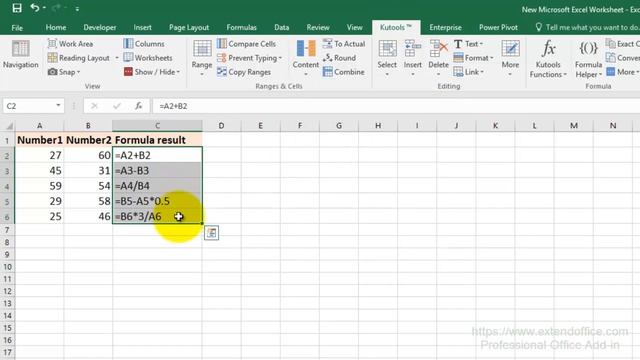Expand Reading Layout dropdown arrow

(117, 58)
